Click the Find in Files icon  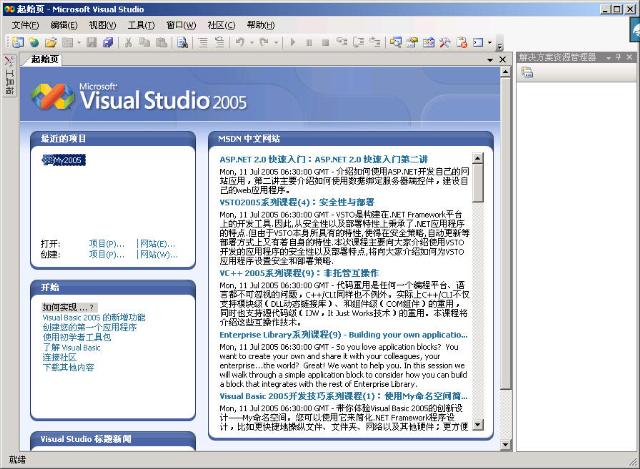pos(182,42)
